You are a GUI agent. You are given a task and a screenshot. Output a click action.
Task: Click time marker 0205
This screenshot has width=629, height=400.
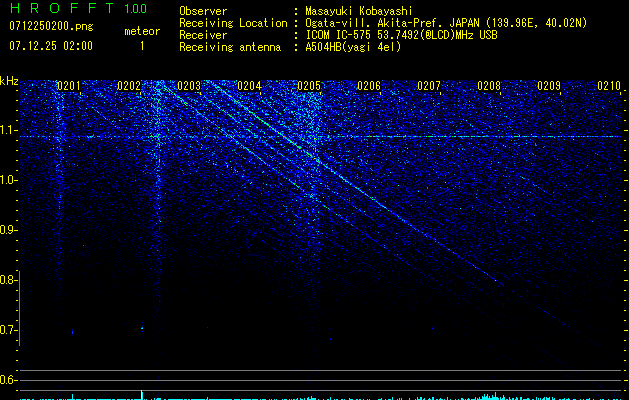coord(309,86)
